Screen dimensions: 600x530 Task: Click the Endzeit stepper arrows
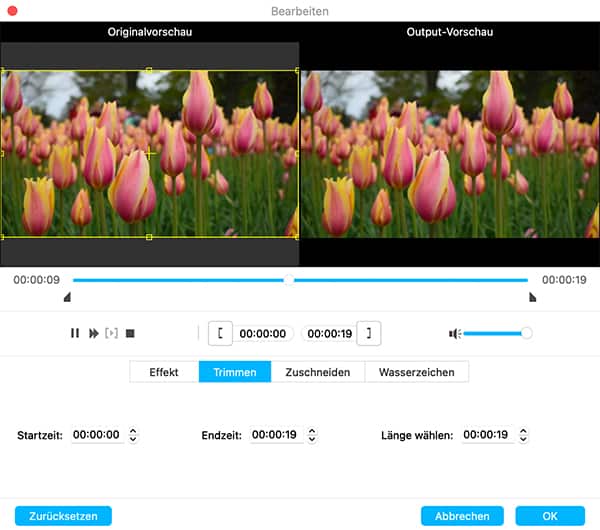coord(313,436)
